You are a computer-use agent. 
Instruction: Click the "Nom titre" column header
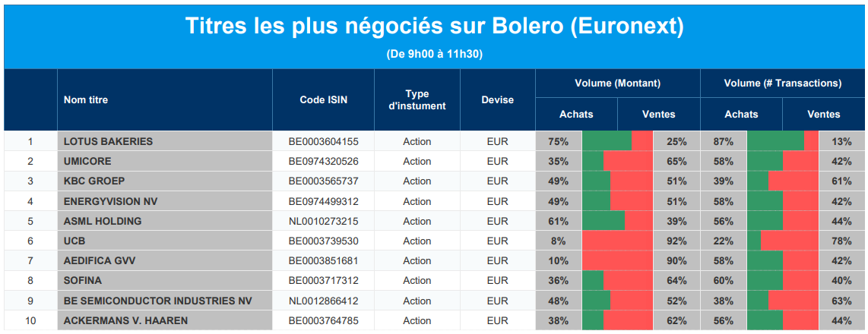86,99
